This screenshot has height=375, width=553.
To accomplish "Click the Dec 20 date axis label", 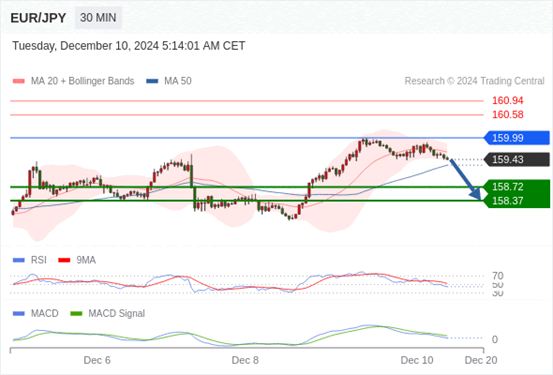I will point(481,360).
